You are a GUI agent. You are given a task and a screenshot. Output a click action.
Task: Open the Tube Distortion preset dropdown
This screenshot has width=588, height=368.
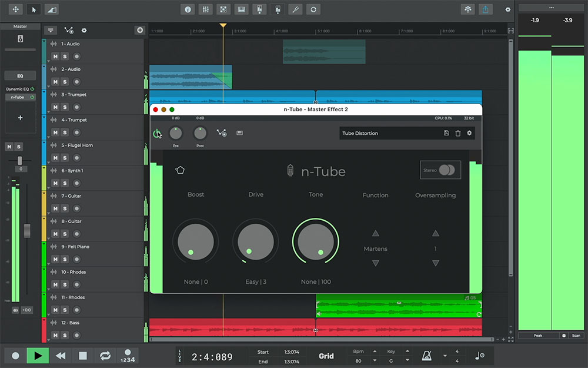[x=388, y=134]
